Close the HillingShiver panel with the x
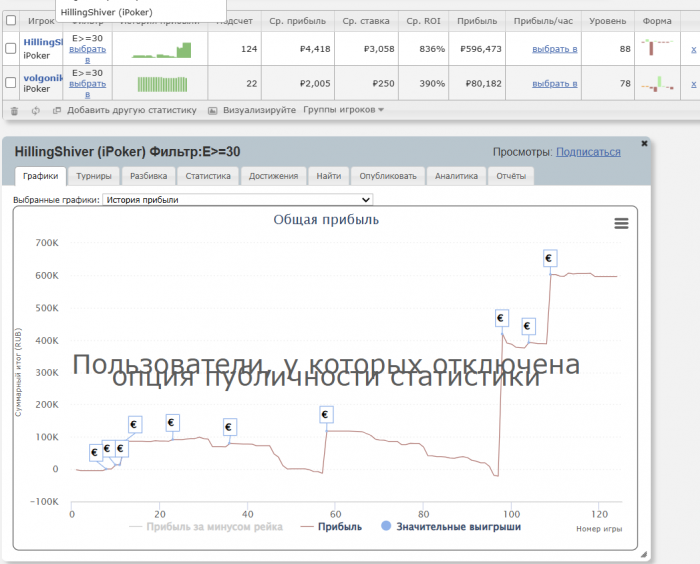This screenshot has width=700, height=564. (644, 143)
